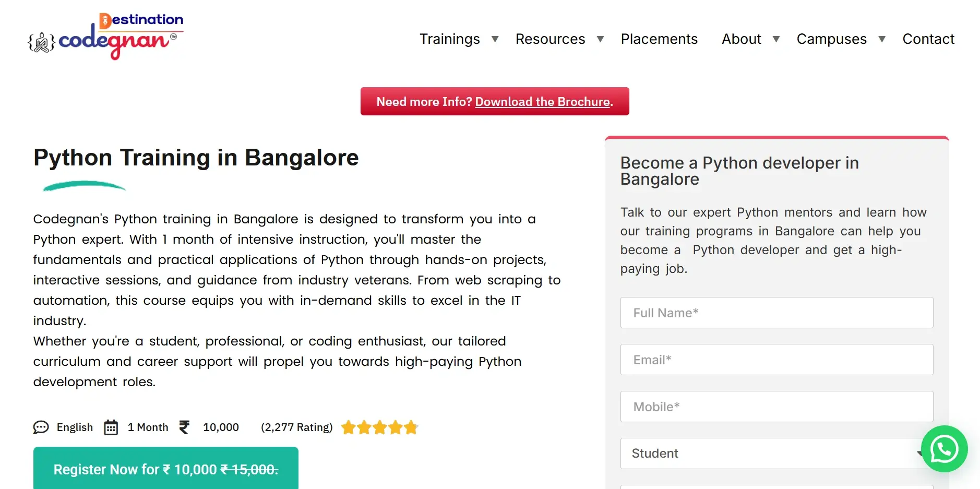Viewport: 980px width, 489px height.
Task: Open the Placements menu item
Action: [x=659, y=39]
